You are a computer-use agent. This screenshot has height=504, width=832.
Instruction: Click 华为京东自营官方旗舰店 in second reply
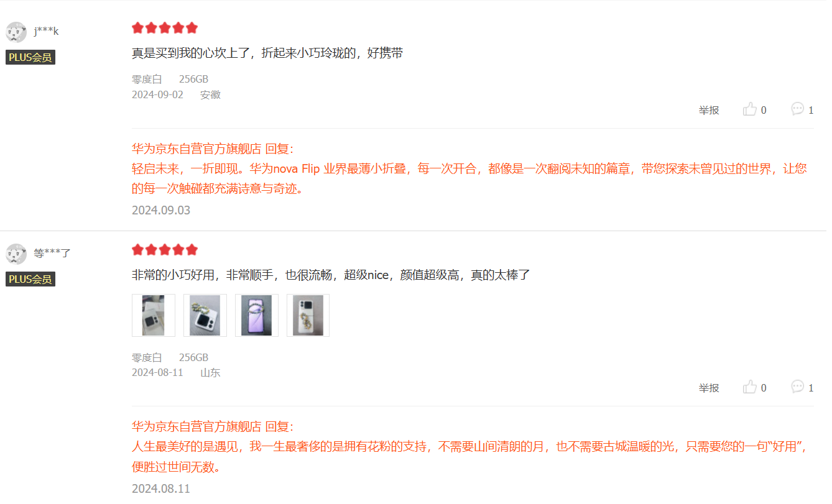tap(196, 427)
